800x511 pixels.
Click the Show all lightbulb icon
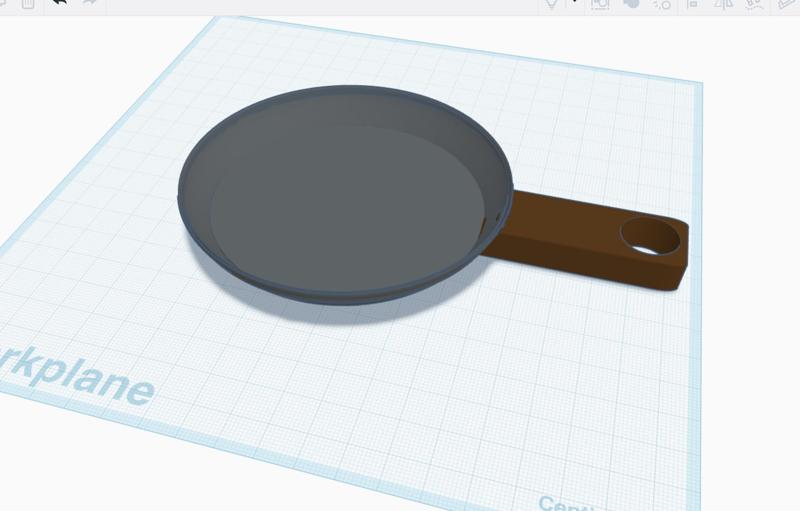(552, 4)
